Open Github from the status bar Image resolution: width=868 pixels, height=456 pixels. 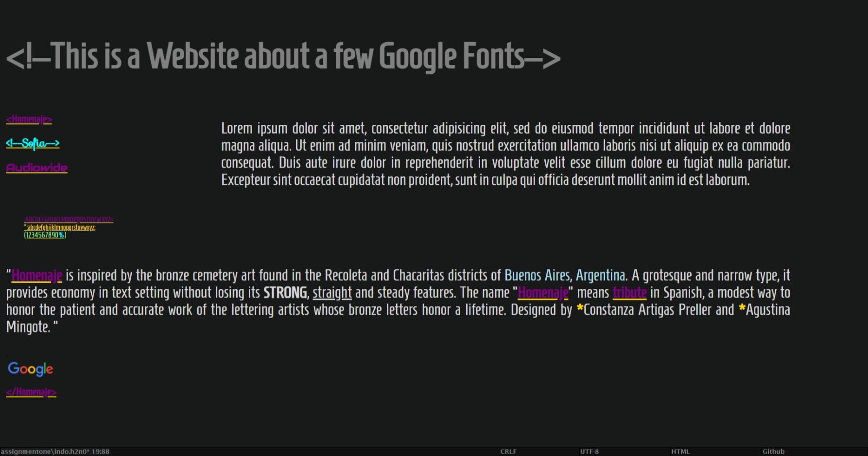(x=773, y=451)
